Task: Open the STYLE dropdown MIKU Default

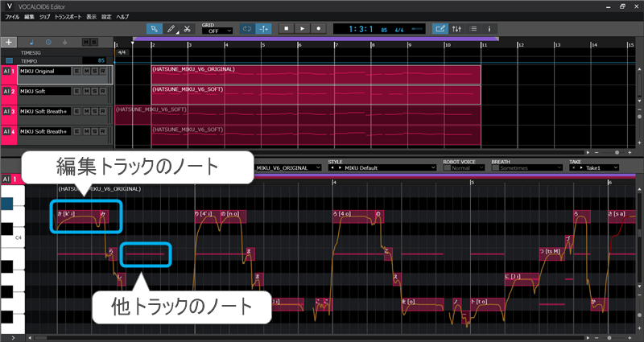Action: (388, 168)
